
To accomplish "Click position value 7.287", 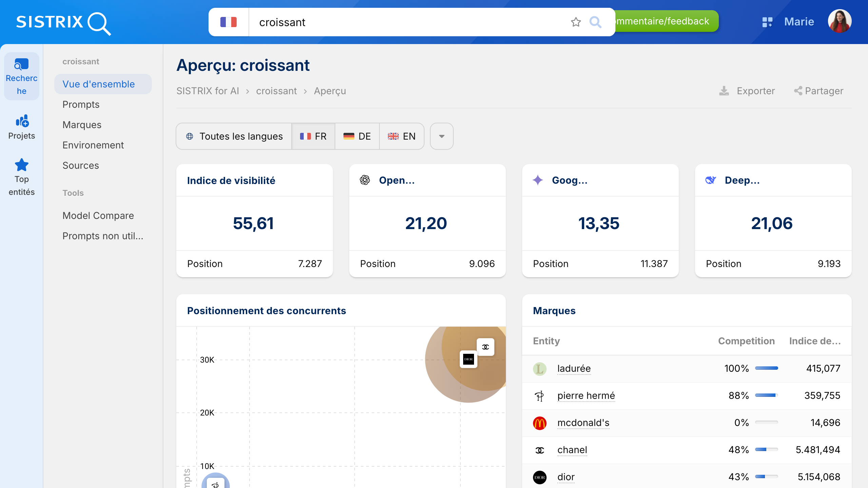I will coord(310,264).
